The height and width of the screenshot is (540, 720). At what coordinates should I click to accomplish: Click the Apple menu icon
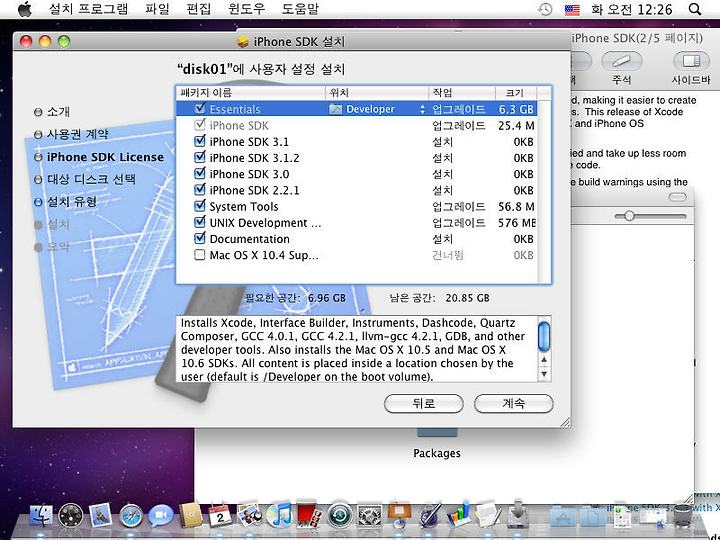(25, 9)
